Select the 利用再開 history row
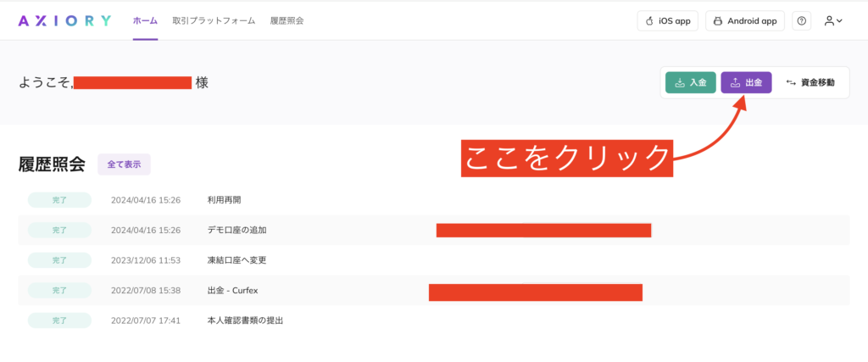Screen dimensions: 868x362 [x=224, y=200]
